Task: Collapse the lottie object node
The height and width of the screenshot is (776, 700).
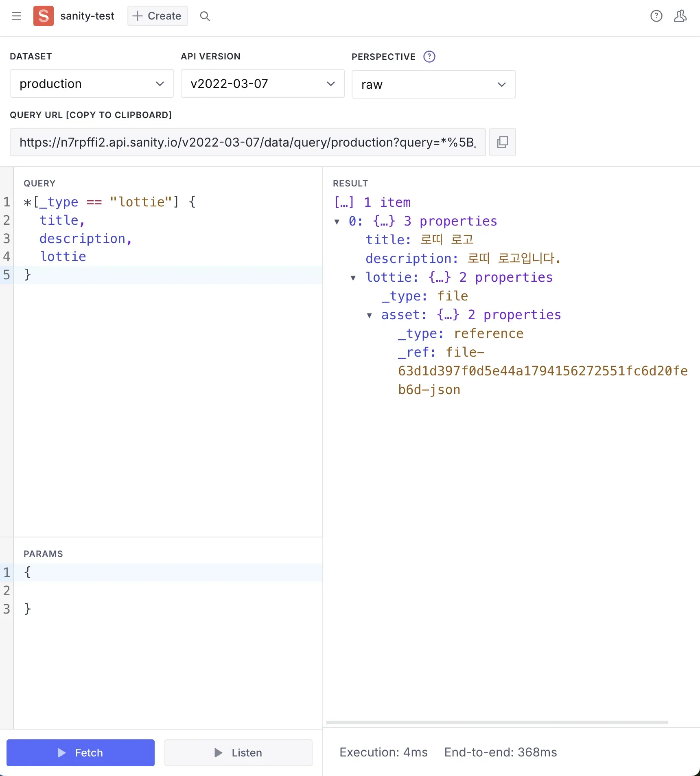Action: 353,278
